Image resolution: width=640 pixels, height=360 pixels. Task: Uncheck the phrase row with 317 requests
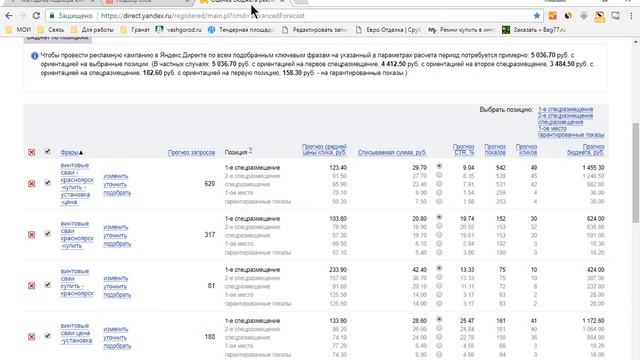(x=48, y=233)
